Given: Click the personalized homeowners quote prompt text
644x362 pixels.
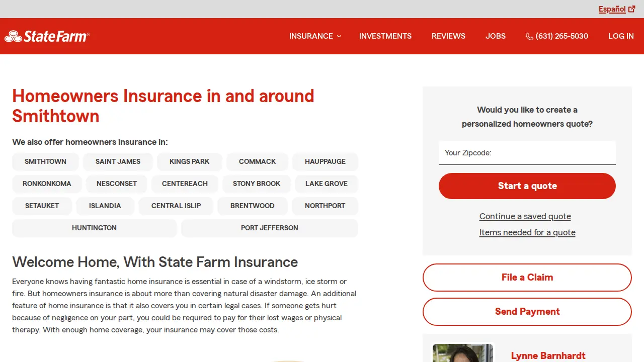Looking at the screenshot, I should 527,117.
